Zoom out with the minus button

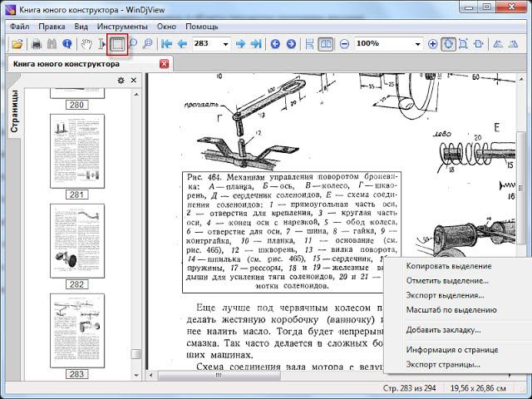pos(344,44)
